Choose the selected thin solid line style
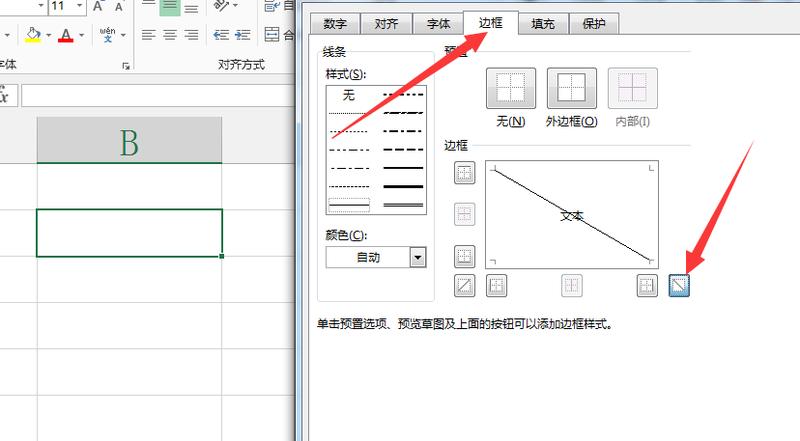 [349, 205]
